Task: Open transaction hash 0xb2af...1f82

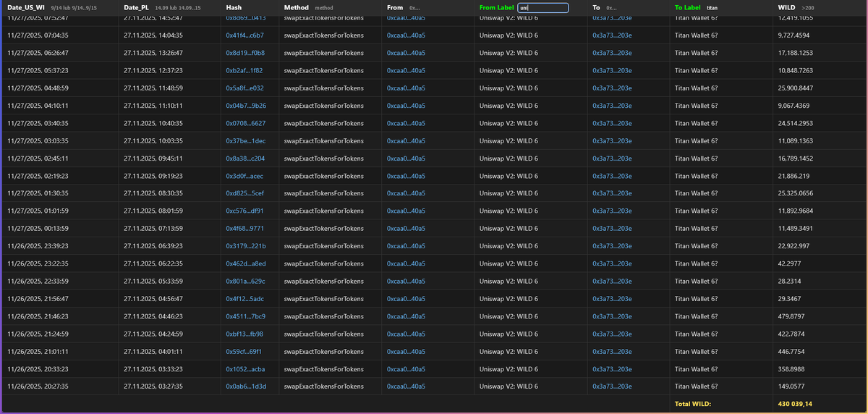Action: pyautogui.click(x=244, y=70)
